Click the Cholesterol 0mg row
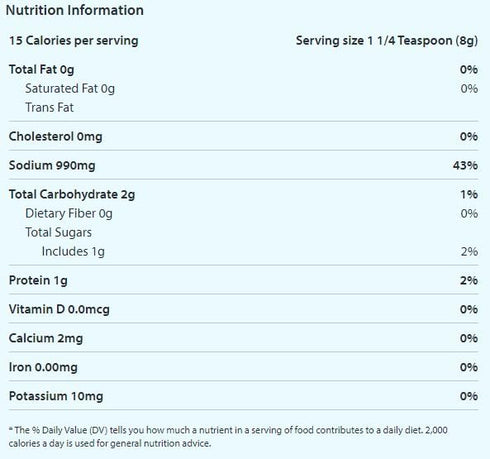 (243, 136)
